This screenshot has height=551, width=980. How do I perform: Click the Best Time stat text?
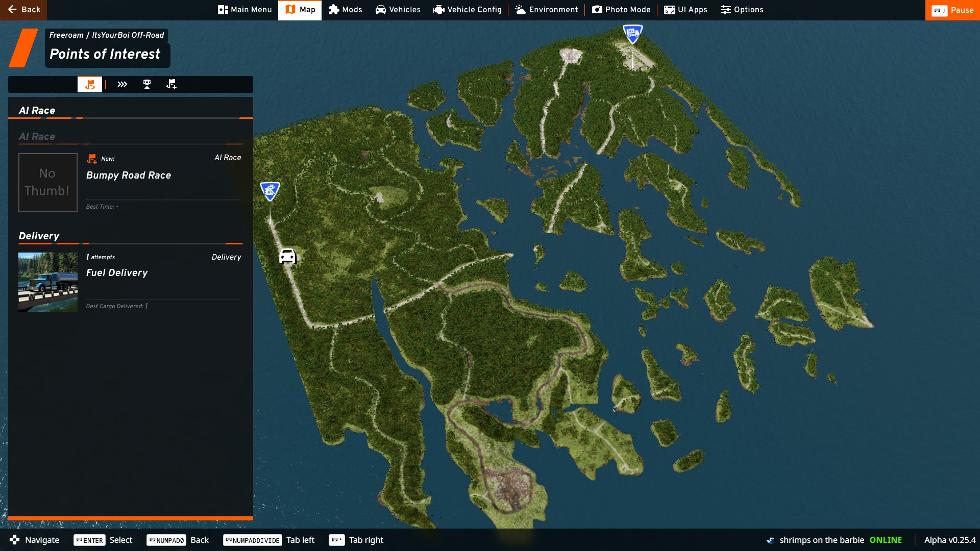102,207
